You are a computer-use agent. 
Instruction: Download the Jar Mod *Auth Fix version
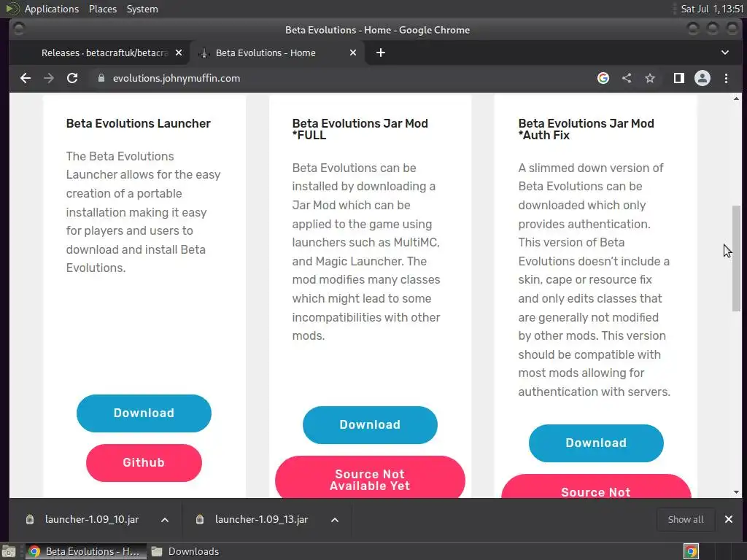click(x=596, y=443)
